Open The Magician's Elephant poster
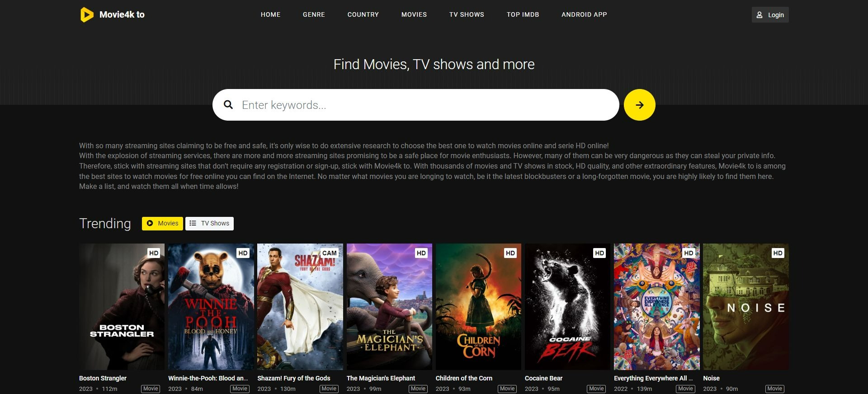This screenshot has height=394, width=868. [x=389, y=307]
